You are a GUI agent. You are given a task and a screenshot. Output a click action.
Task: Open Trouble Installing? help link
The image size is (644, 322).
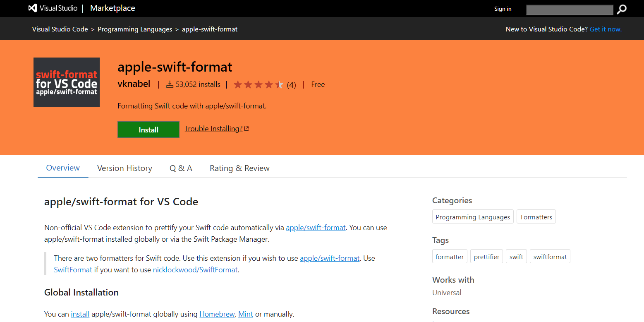coord(213,129)
